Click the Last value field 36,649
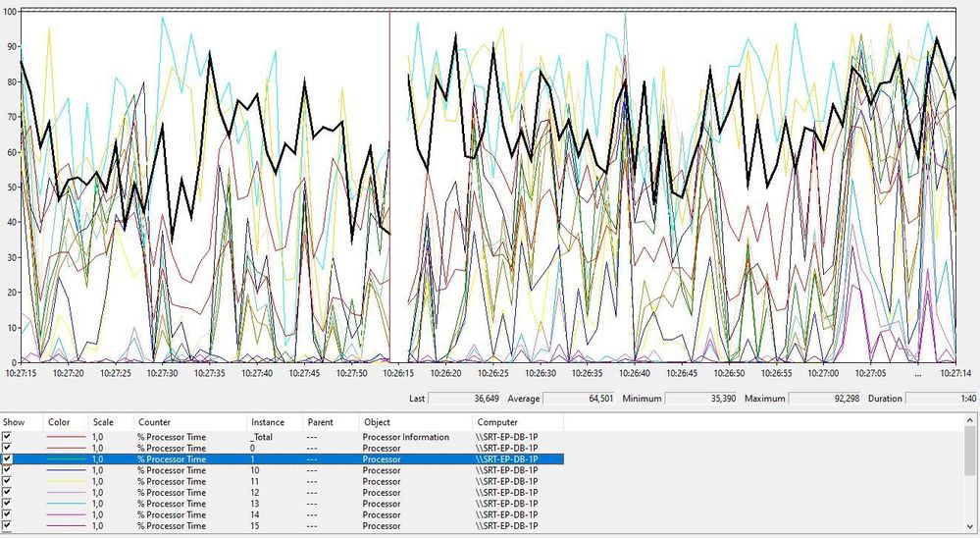The width and height of the screenshot is (980, 538). [x=464, y=399]
